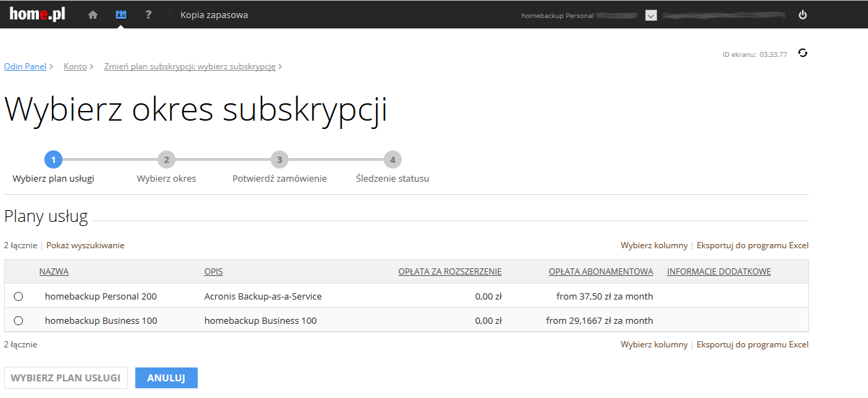Click Pokaż wyszukiwanie link

pos(85,245)
